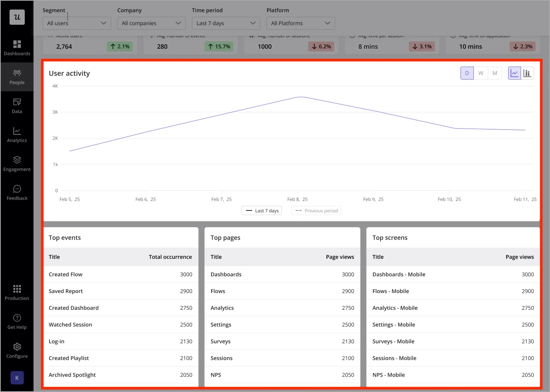
Task: Click the Sessions page row
Action: point(282,358)
